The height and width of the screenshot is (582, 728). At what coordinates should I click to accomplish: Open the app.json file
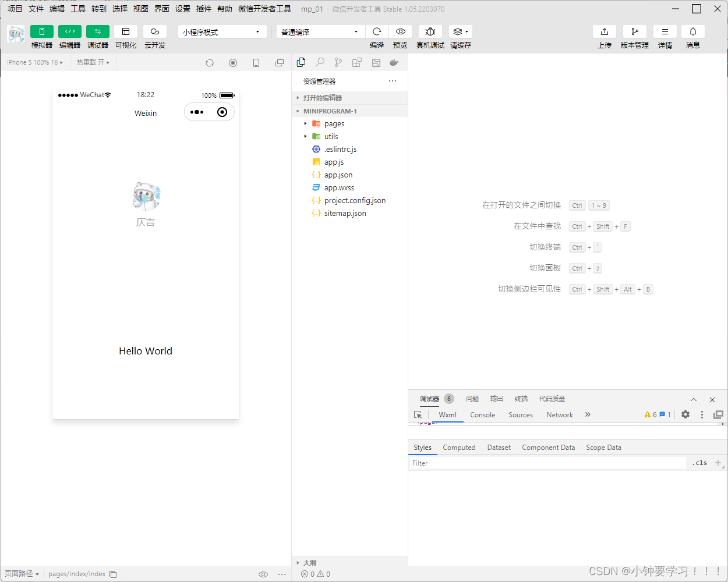(x=338, y=175)
